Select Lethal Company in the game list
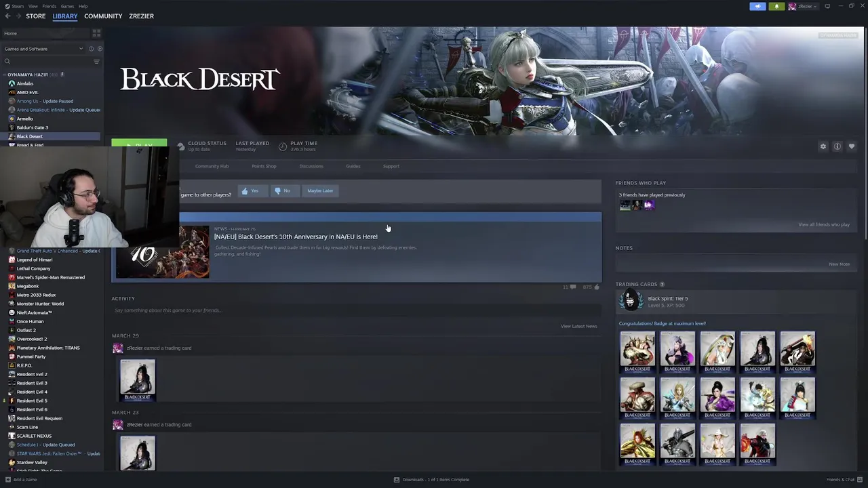Screen dimensions: 868x488 (33, 268)
